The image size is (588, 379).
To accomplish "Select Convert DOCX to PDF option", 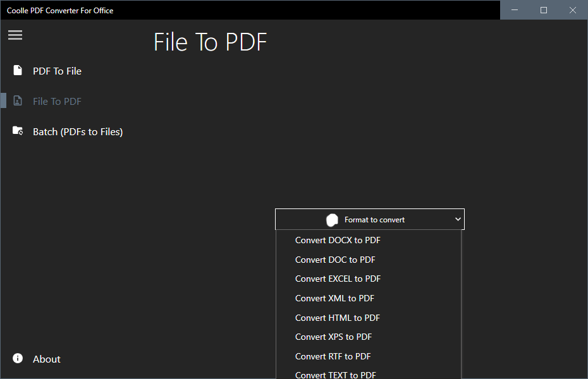I will tap(338, 240).
